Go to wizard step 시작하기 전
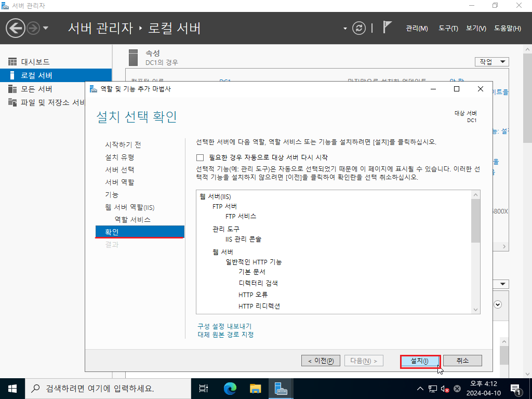 click(x=123, y=144)
